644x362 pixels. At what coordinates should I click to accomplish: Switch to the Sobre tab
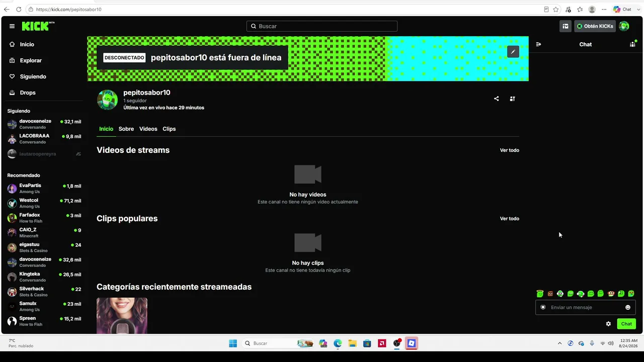[x=126, y=129]
